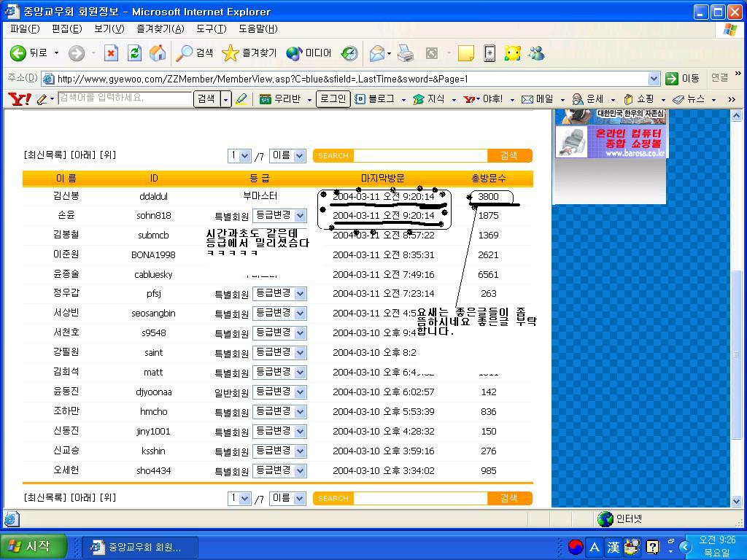Toggle the 漢 Hanja conversion button in taskbar
747x560 pixels.
pyautogui.click(x=613, y=547)
